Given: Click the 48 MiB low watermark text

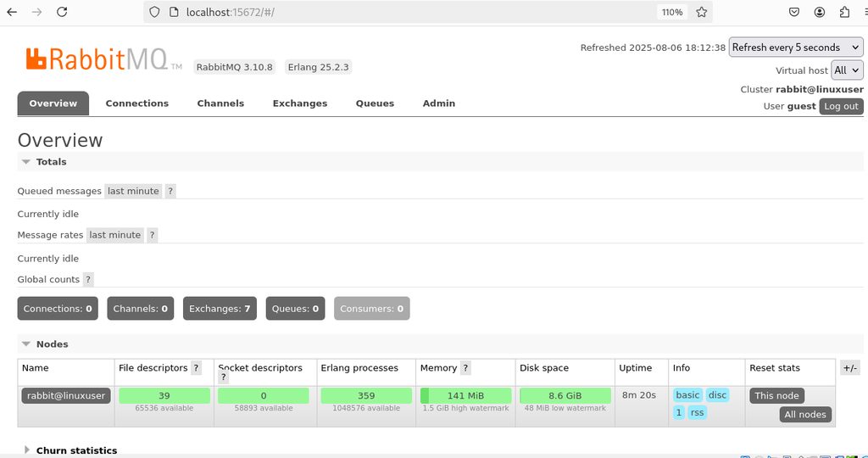Looking at the screenshot, I should tap(565, 408).
